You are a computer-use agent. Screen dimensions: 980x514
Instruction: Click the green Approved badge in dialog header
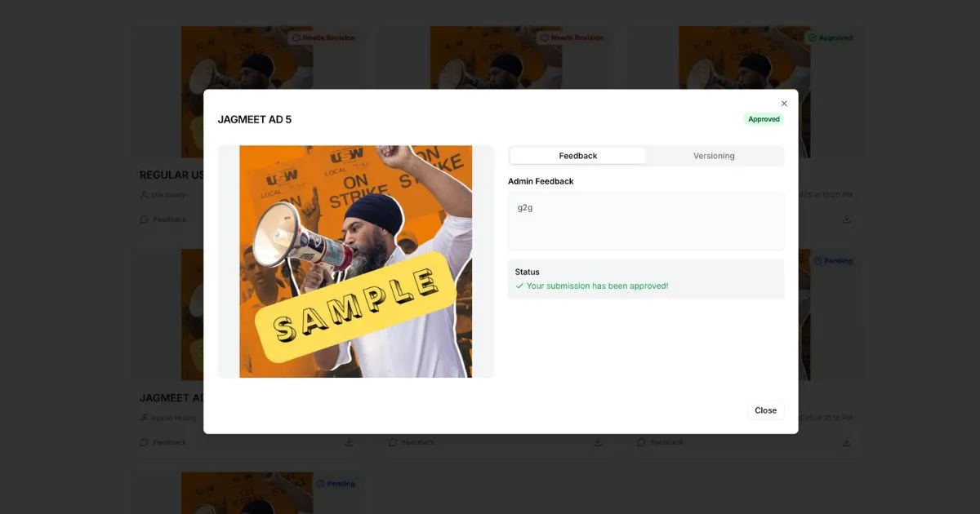(764, 119)
